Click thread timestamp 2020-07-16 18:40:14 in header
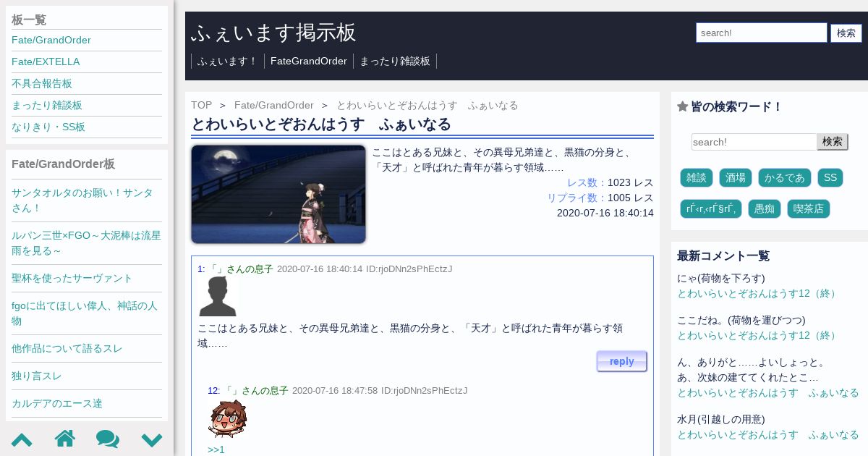Screen dimensions: 868x456 (x=605, y=213)
